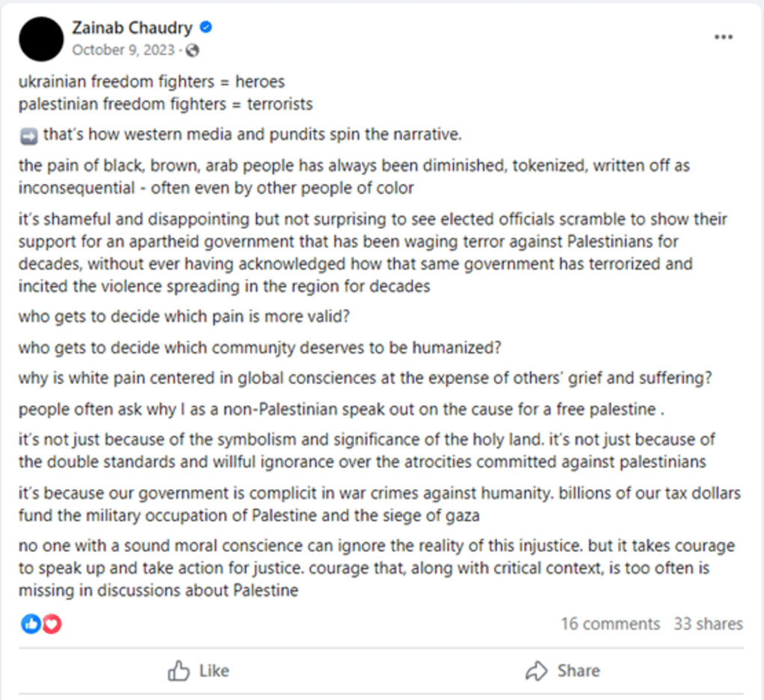The height and width of the screenshot is (700, 764).
Task: View the 33 shares
Action: click(x=709, y=624)
